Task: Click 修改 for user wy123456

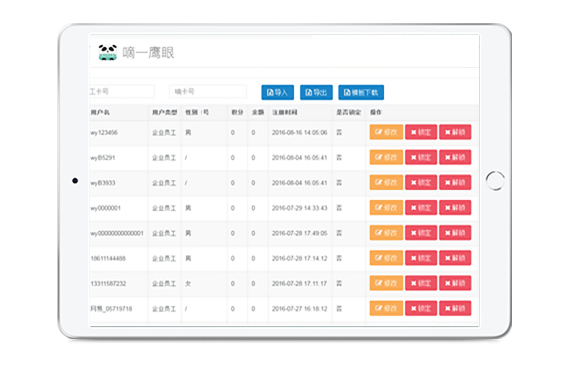Action: (386, 132)
